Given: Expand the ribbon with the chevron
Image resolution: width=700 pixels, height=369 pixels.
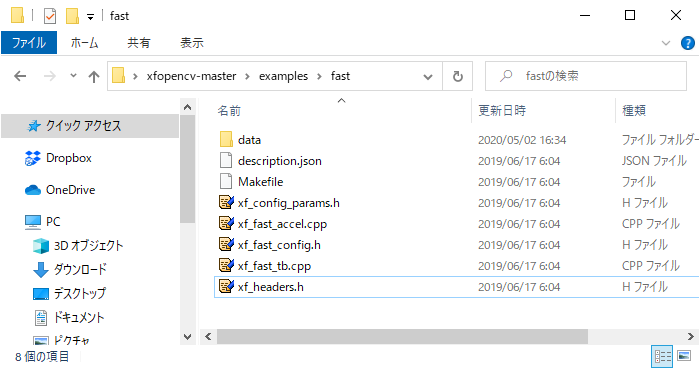Looking at the screenshot, I should pyautogui.click(x=666, y=43).
